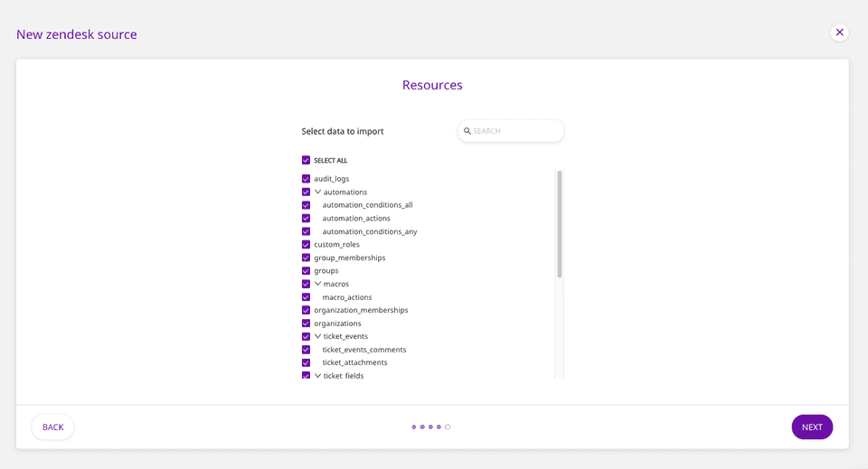Screen dimensions: 868x469
Task: Go back with the BACK button
Action: click(x=53, y=427)
